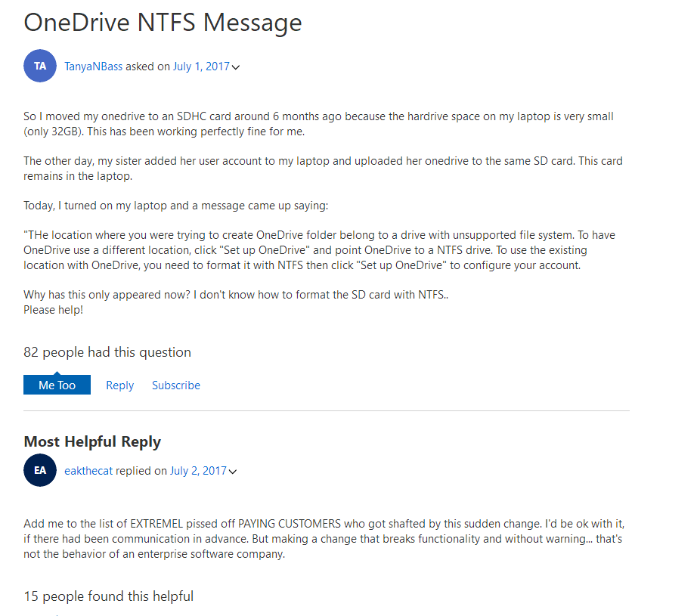Click the 'Please help!' line

tap(53, 310)
